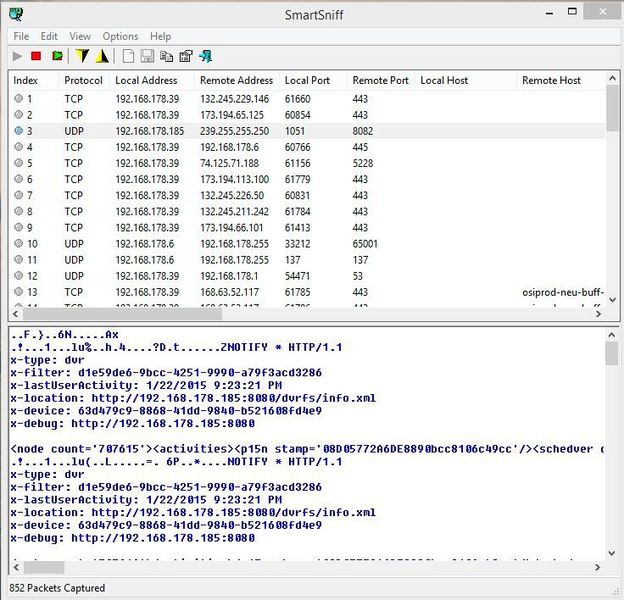Open the View menu
Viewport: 624px width, 600px height.
[80, 36]
